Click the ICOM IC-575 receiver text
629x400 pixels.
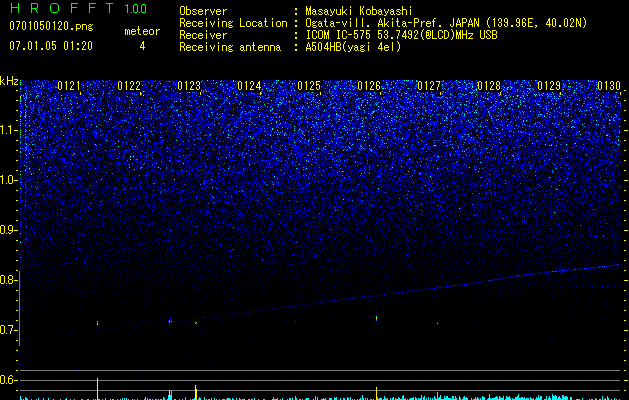(x=402, y=35)
